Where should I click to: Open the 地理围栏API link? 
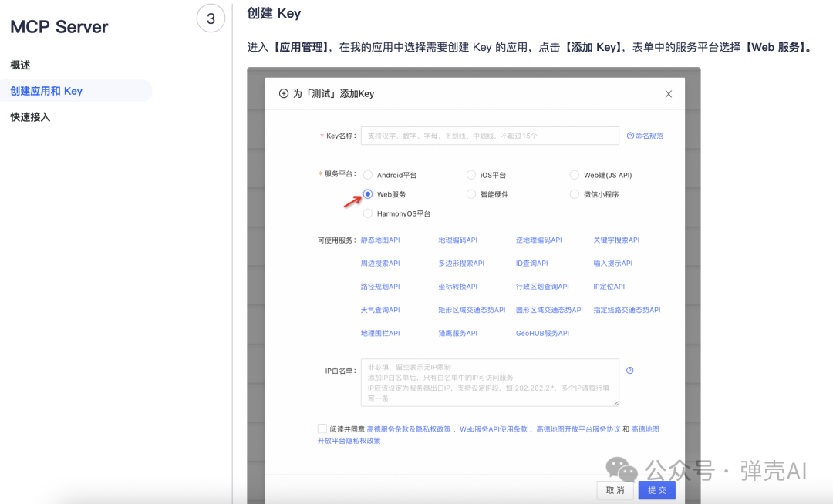380,333
